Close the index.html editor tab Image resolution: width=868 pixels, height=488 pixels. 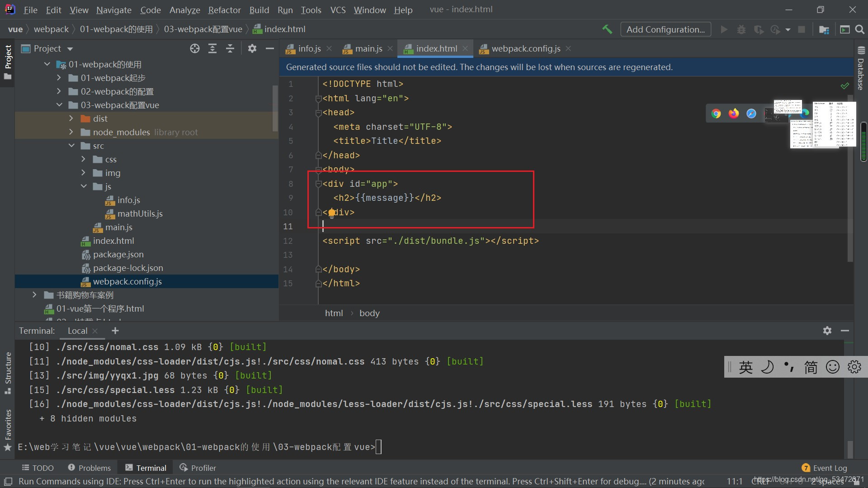pyautogui.click(x=465, y=48)
